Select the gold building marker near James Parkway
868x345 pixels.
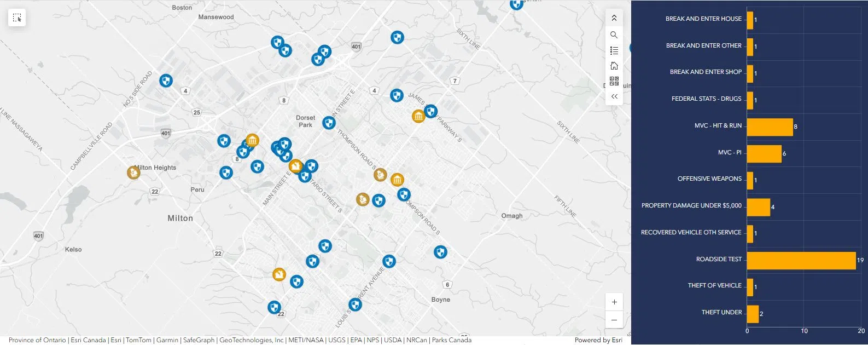pos(418,116)
